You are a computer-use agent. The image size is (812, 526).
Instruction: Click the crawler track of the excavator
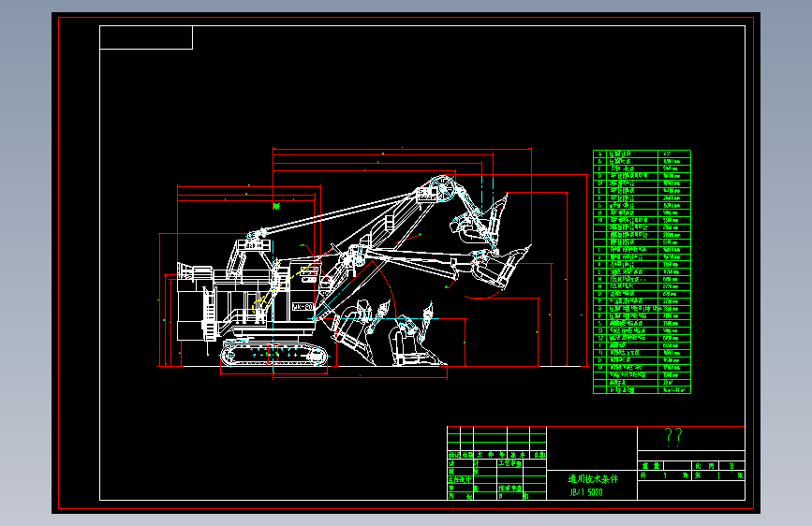click(274, 355)
